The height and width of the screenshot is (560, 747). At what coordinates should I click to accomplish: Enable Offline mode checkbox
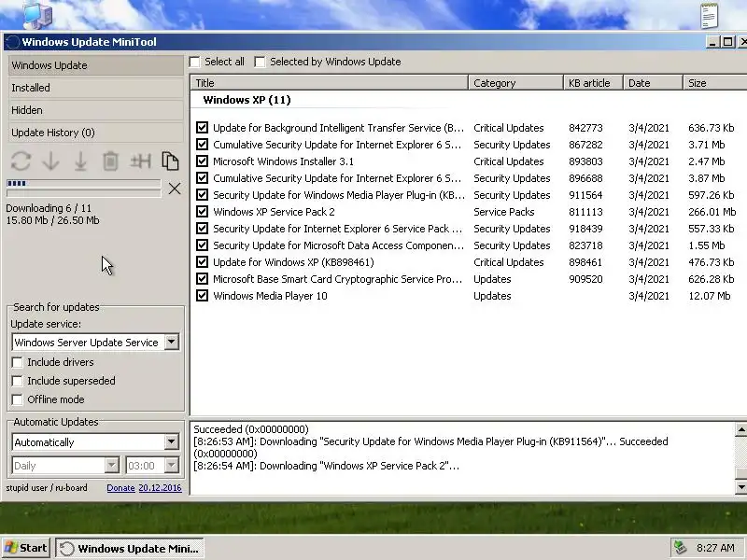[17, 399]
